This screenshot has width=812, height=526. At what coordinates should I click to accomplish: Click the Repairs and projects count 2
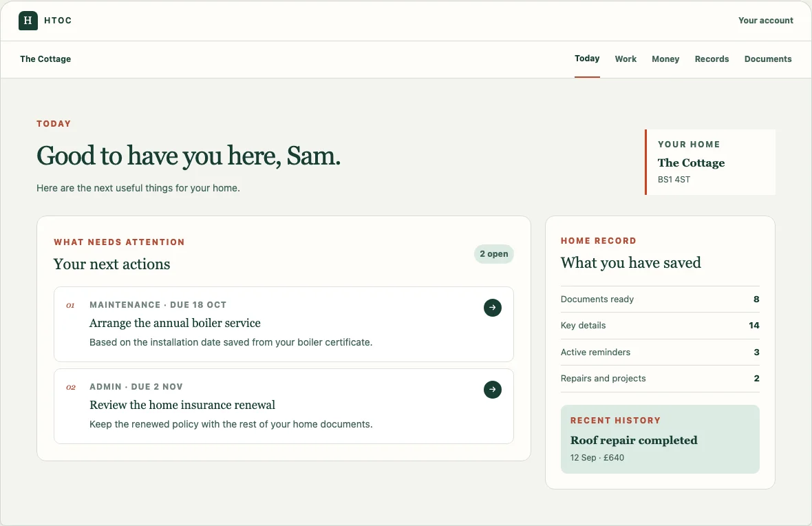coord(756,378)
